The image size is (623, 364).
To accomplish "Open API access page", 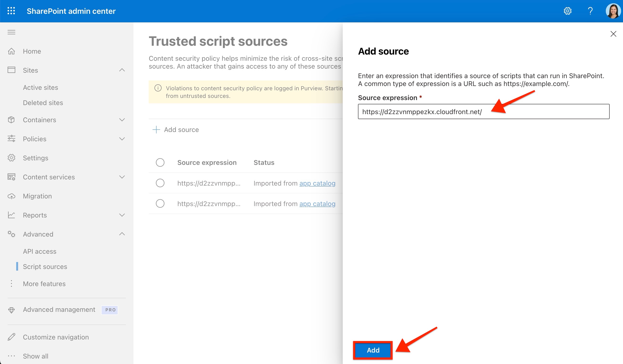I will [x=40, y=251].
